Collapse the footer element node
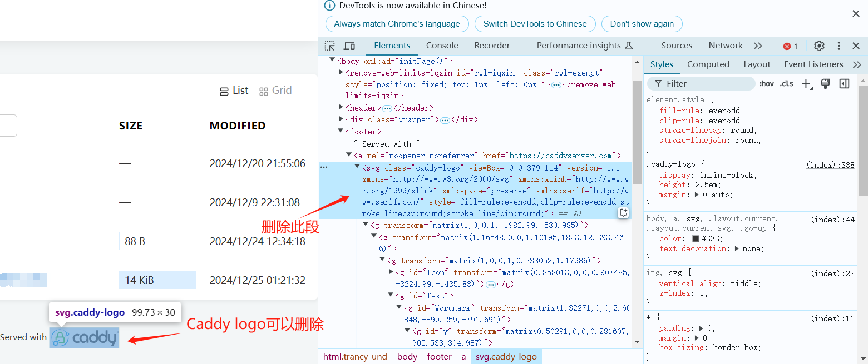This screenshot has width=868, height=364. [341, 132]
